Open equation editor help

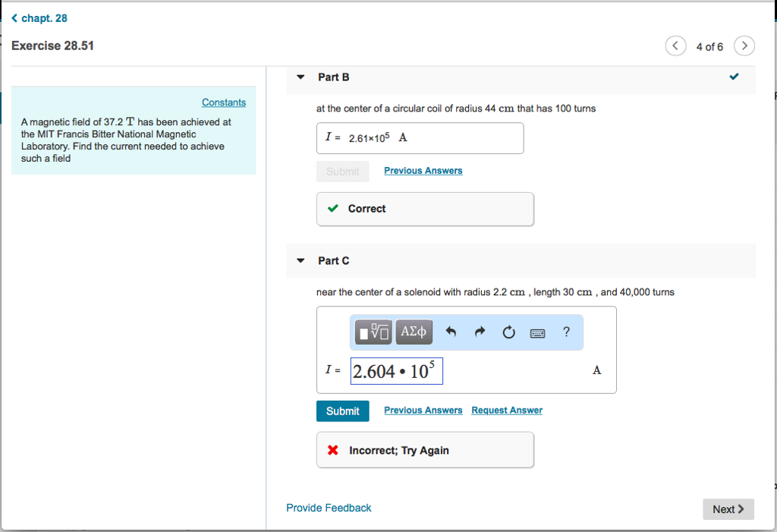point(566,332)
